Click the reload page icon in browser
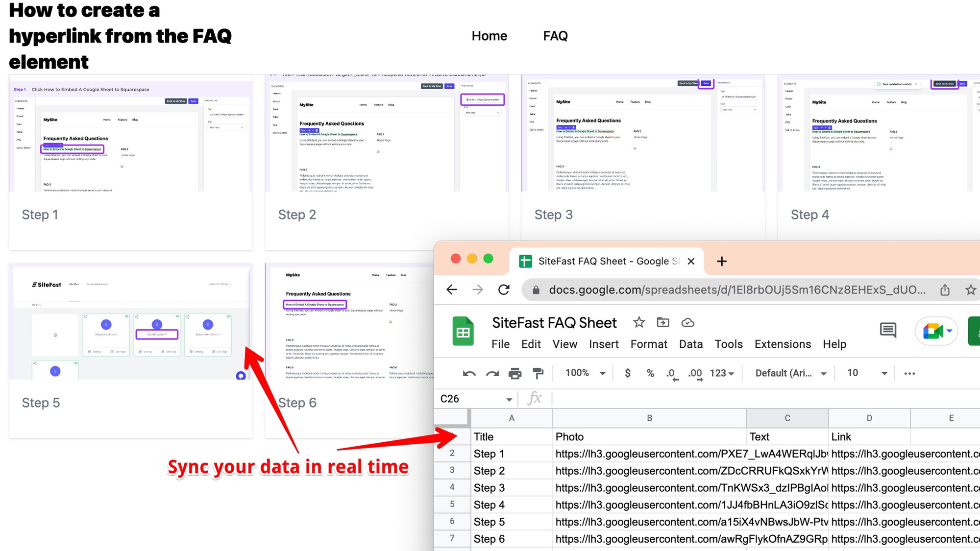980x551 pixels. 504,289
